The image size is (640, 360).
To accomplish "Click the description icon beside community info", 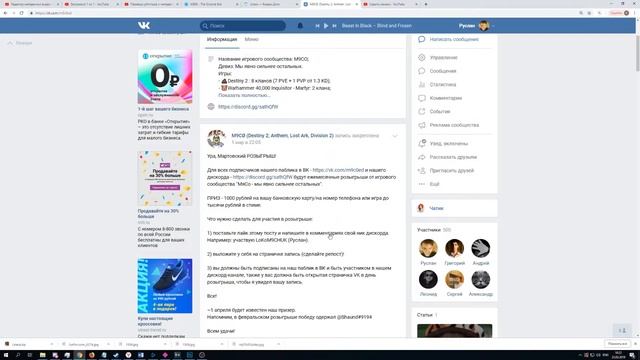I will pos(211,59).
